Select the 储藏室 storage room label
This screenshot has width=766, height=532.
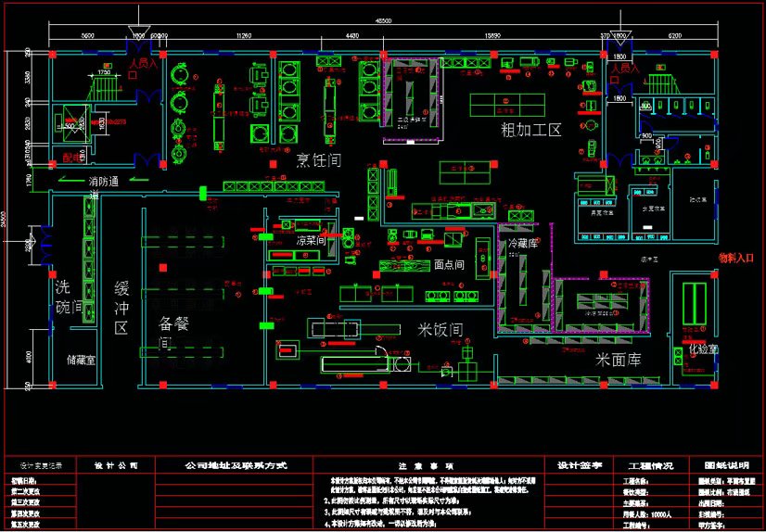[x=80, y=360]
